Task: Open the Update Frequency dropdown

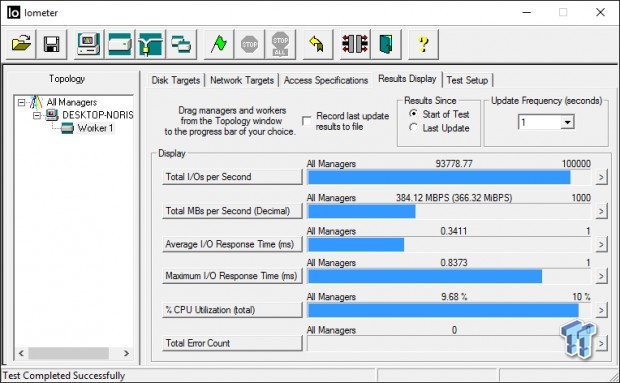Action: pyautogui.click(x=567, y=122)
